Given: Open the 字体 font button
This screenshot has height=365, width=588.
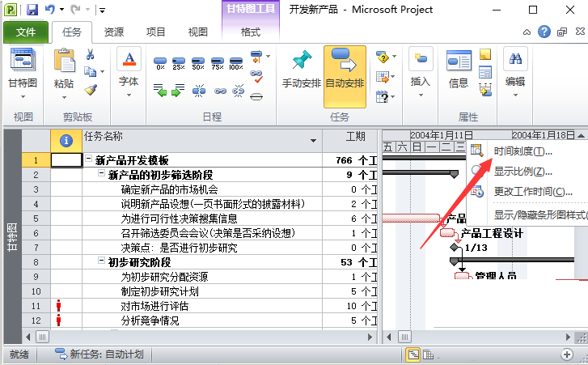Looking at the screenshot, I should tap(129, 72).
